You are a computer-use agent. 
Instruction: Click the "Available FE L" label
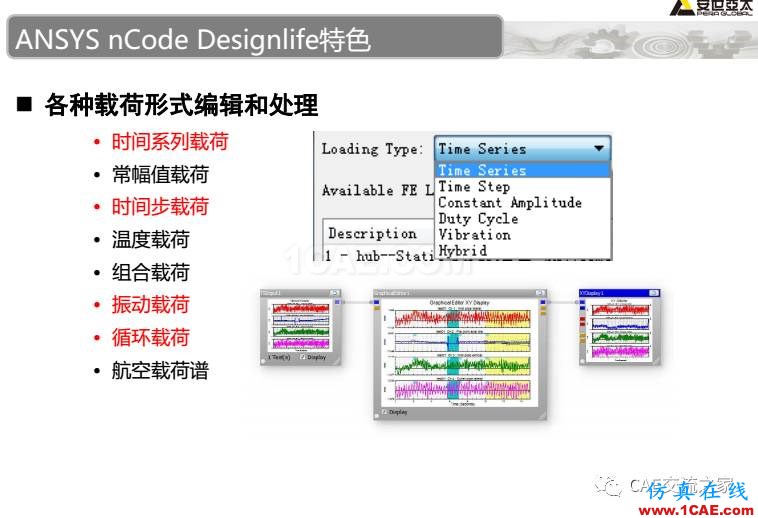(x=378, y=190)
